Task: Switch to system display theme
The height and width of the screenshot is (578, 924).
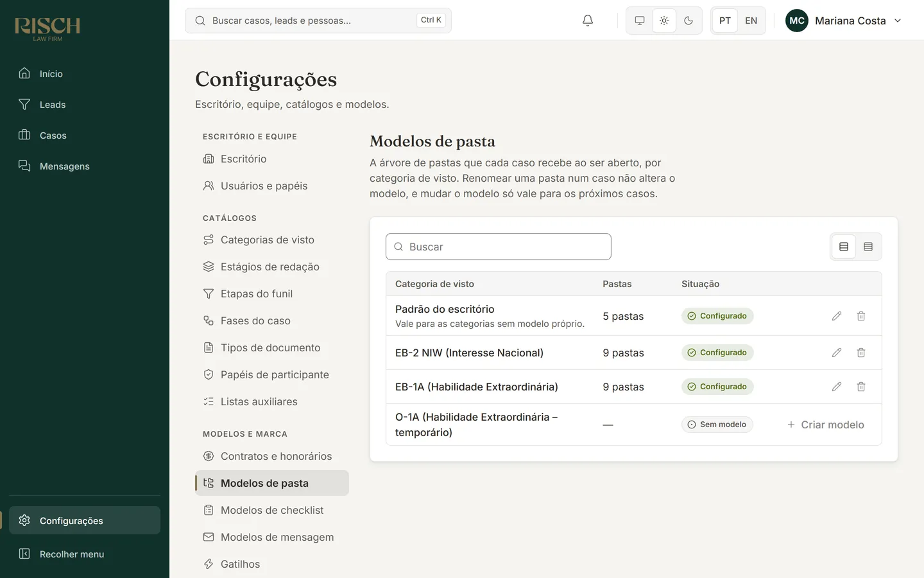Action: click(x=640, y=21)
